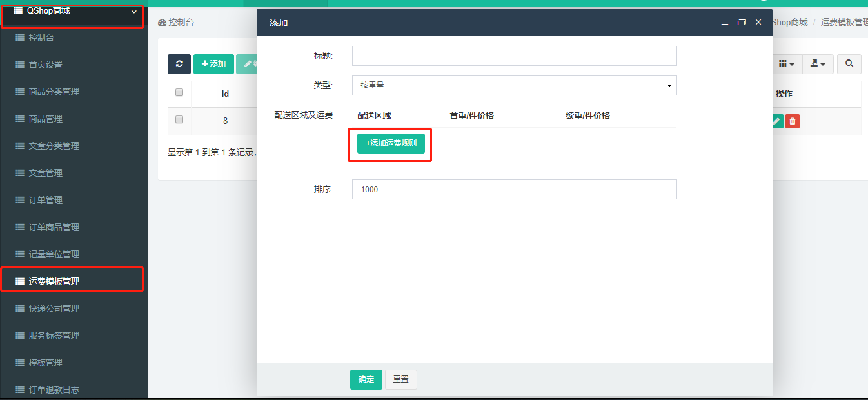The width and height of the screenshot is (868, 400).
Task: Click the refresh icon button in table toolbar
Action: pos(179,64)
